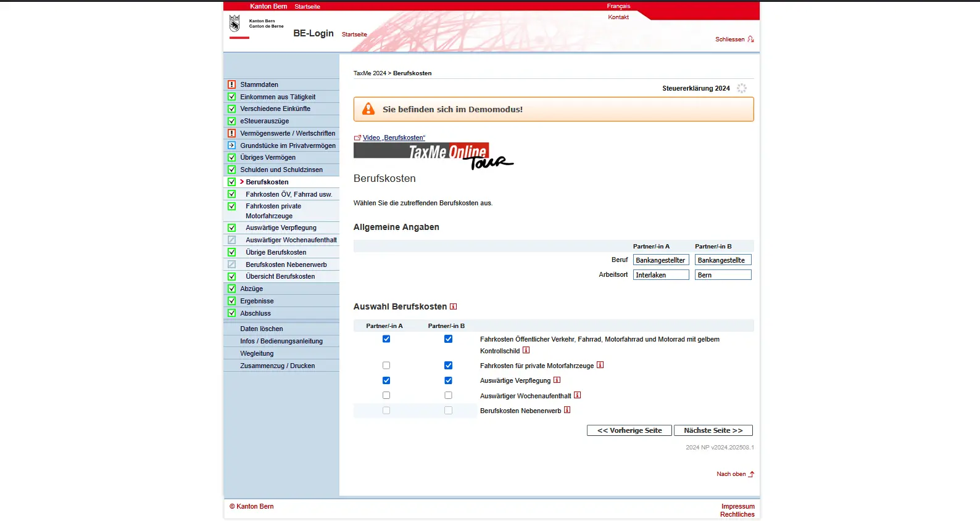The image size is (980, 521).
Task: Click the Vorherige Seite button
Action: (629, 430)
